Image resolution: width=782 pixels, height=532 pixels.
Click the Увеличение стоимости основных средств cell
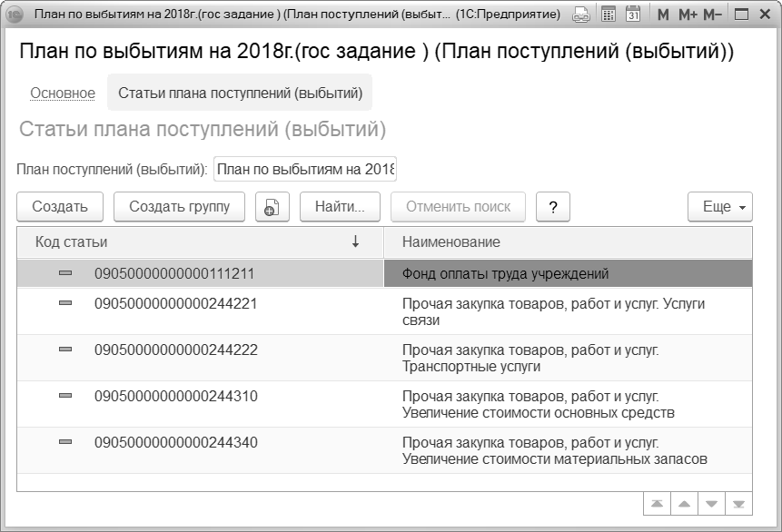(568, 404)
